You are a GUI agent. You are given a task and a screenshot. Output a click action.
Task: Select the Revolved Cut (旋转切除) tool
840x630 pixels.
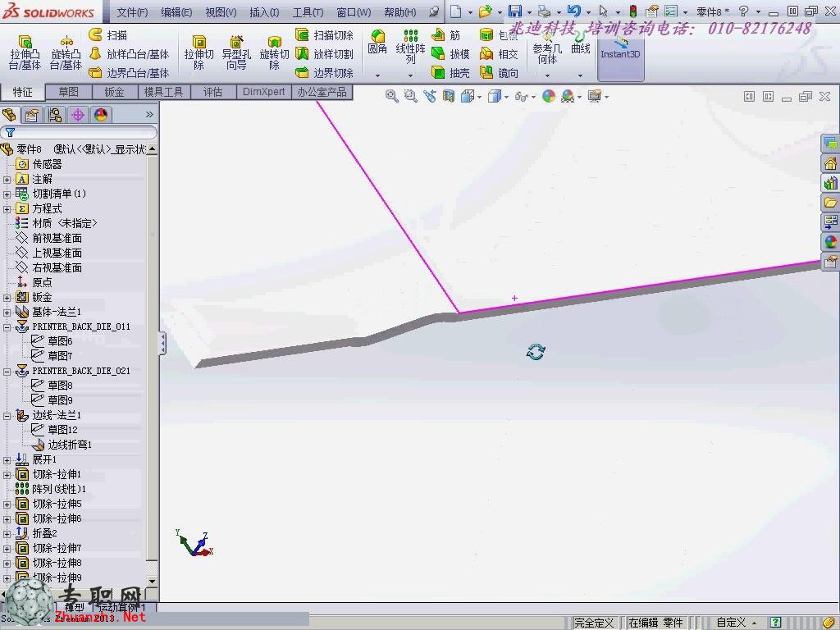[x=274, y=52]
